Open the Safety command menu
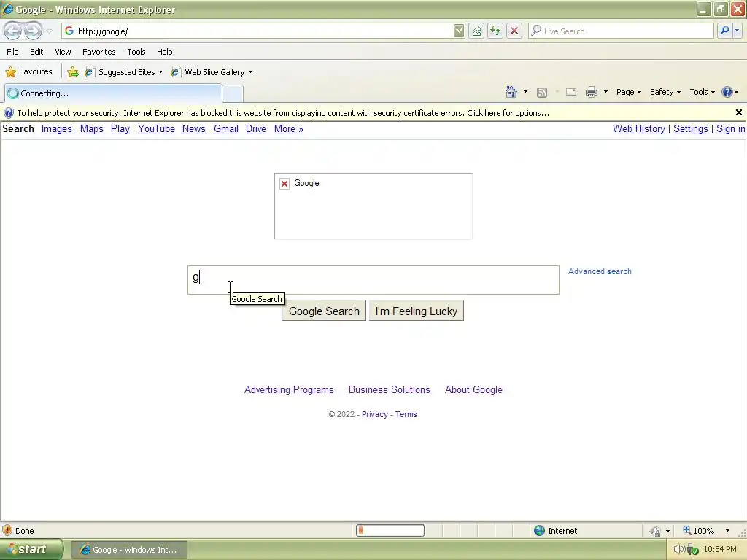The width and height of the screenshot is (747, 560). pos(665,92)
